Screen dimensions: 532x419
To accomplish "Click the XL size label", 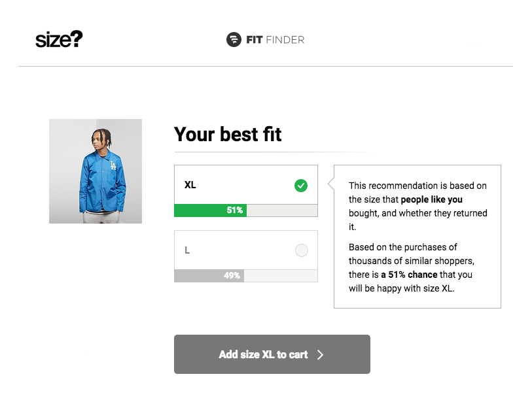I will (x=190, y=185).
